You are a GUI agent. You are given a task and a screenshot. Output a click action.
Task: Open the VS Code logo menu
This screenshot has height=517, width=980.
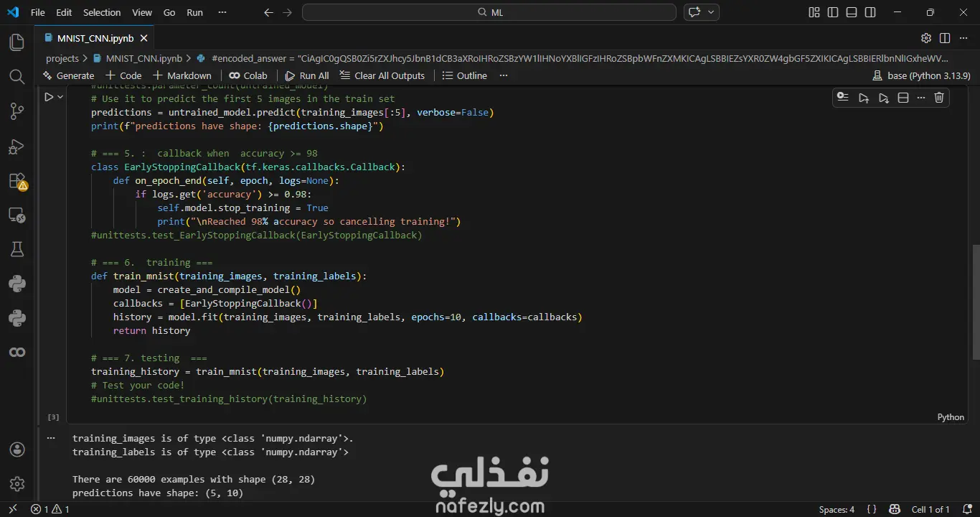pyautogui.click(x=13, y=12)
